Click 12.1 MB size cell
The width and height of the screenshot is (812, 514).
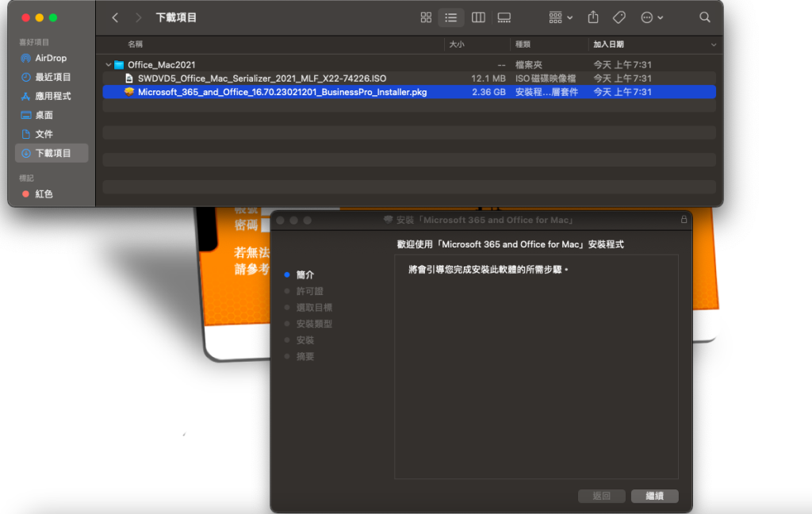coord(488,79)
